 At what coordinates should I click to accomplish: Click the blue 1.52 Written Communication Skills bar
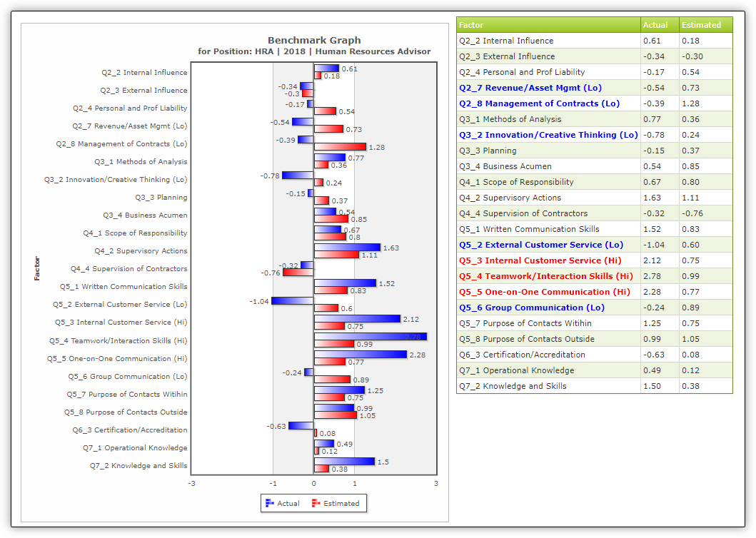(346, 283)
